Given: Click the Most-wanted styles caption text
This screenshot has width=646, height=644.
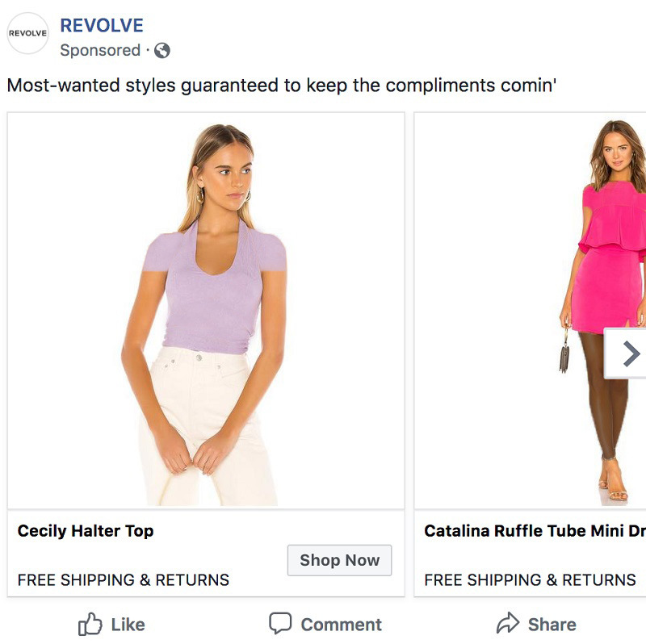Looking at the screenshot, I should 282,86.
